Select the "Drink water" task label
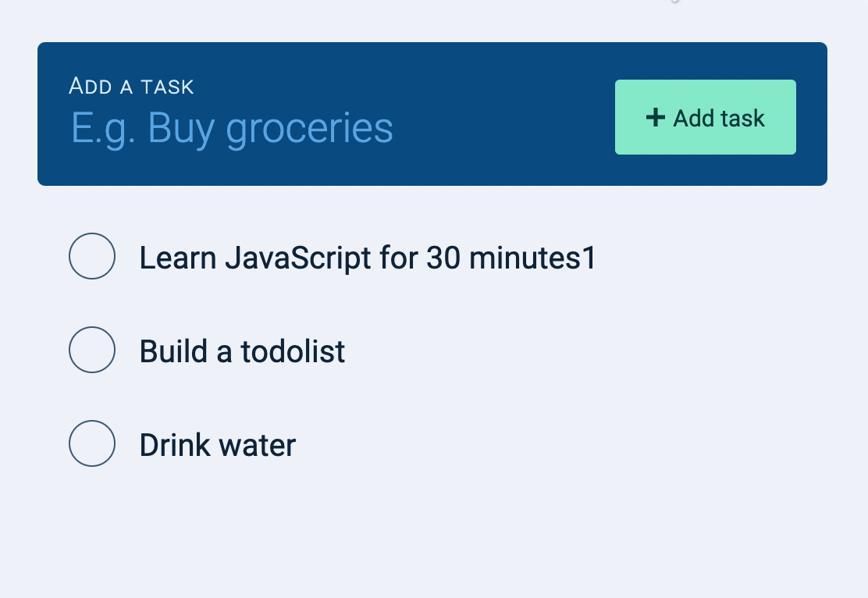This screenshot has width=868, height=598. (x=217, y=445)
